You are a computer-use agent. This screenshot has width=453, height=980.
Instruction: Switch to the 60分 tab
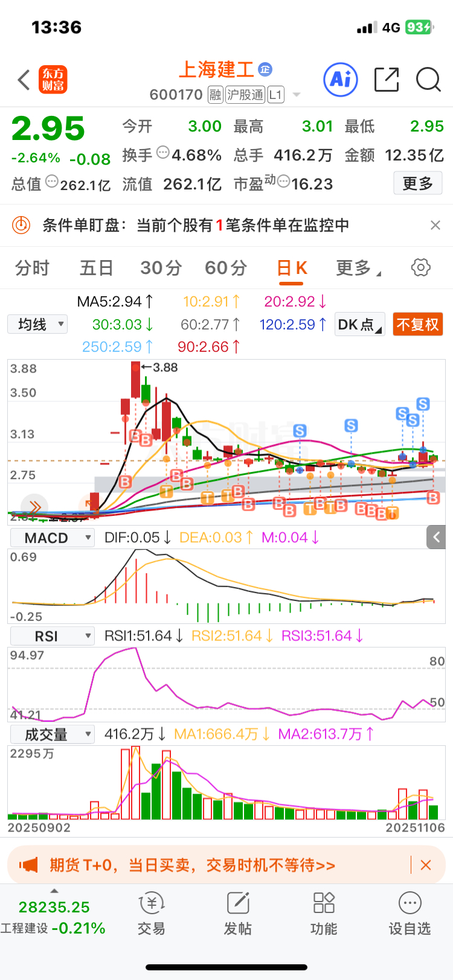click(226, 267)
